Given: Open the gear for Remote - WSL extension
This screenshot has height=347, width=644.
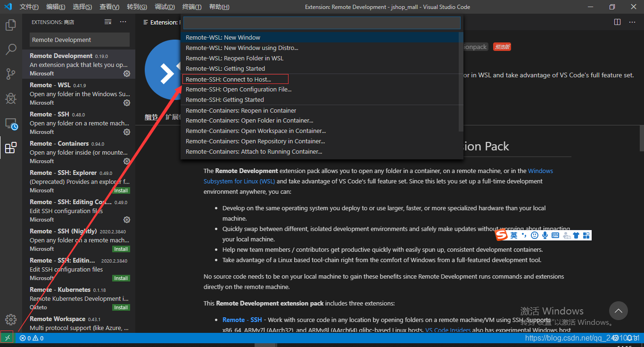Looking at the screenshot, I should pos(127,103).
